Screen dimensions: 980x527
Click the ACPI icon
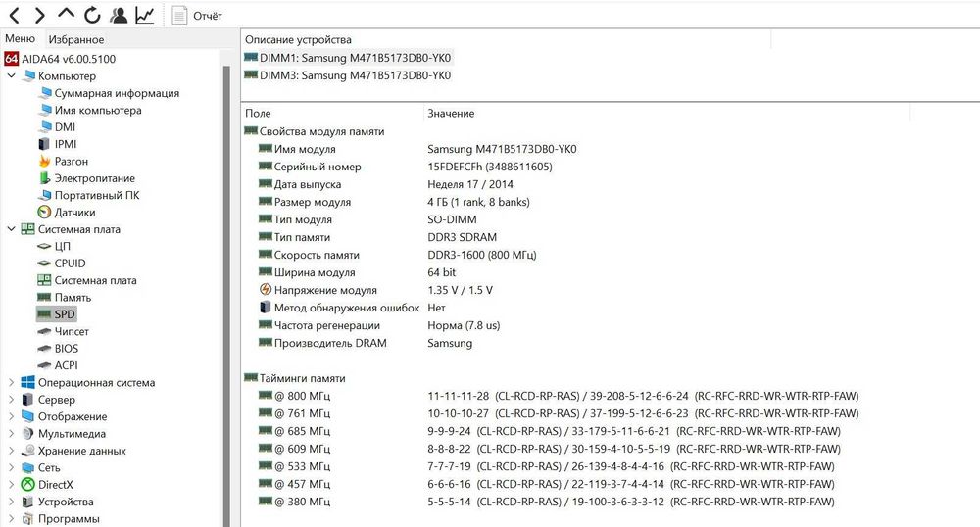click(44, 365)
